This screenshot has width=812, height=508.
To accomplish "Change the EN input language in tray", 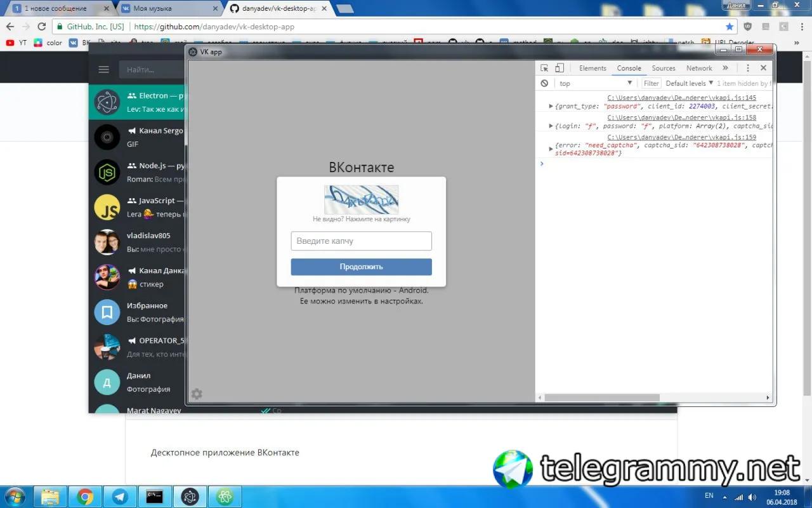I will pyautogui.click(x=709, y=495).
